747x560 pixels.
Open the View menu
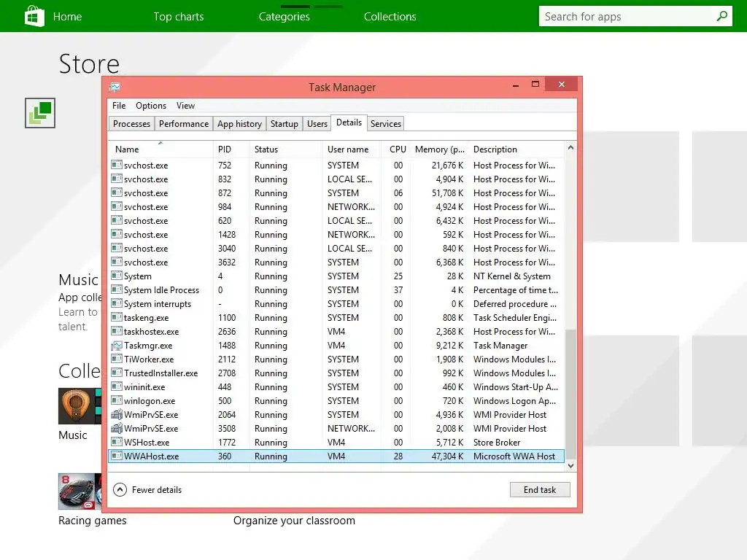click(185, 106)
